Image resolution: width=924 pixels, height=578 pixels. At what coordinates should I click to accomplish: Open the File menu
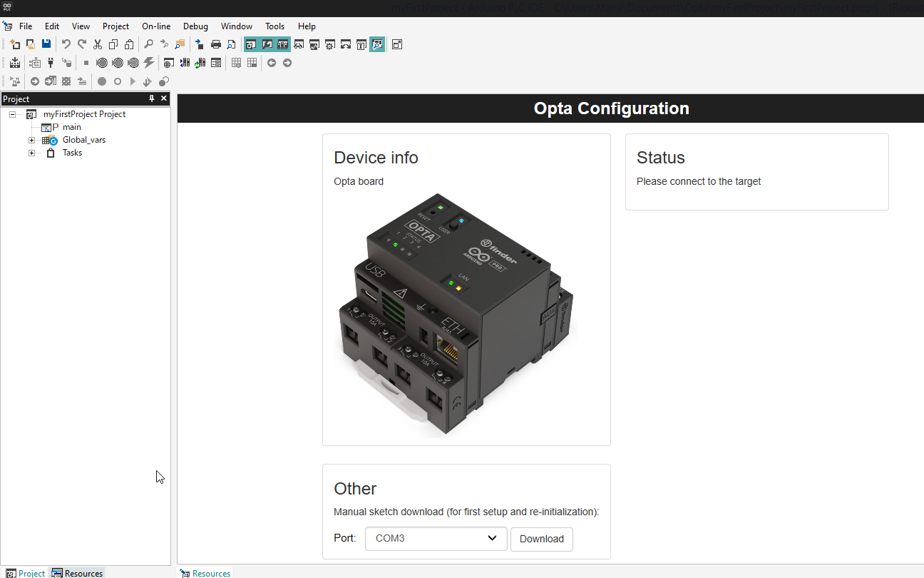click(x=26, y=26)
